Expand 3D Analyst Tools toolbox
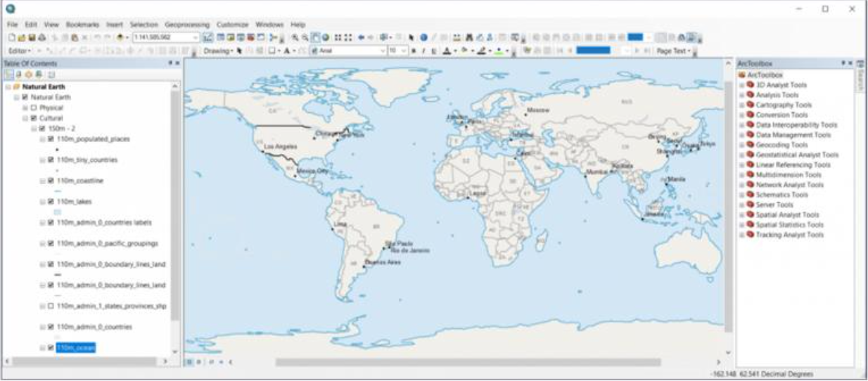Viewport: 868px width, 381px height. 741,85
